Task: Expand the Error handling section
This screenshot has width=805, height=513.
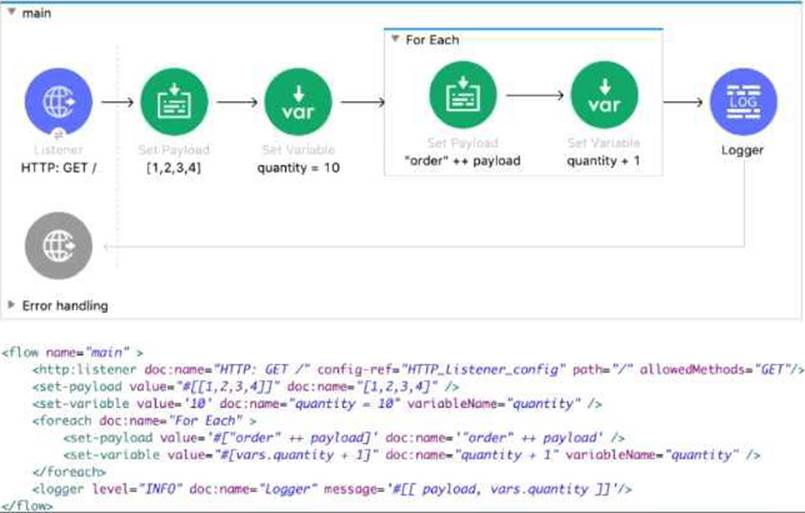Action: click(x=11, y=305)
